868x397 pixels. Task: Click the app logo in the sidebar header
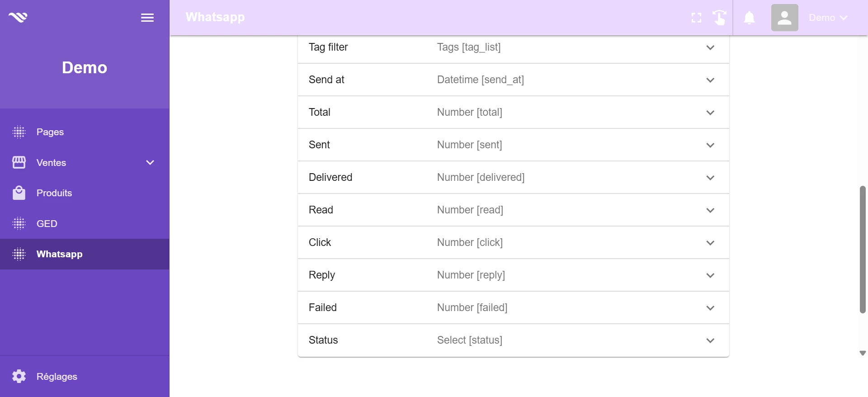18,17
